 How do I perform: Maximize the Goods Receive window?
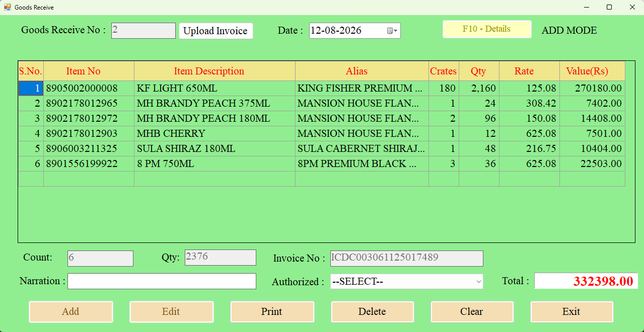(x=609, y=7)
